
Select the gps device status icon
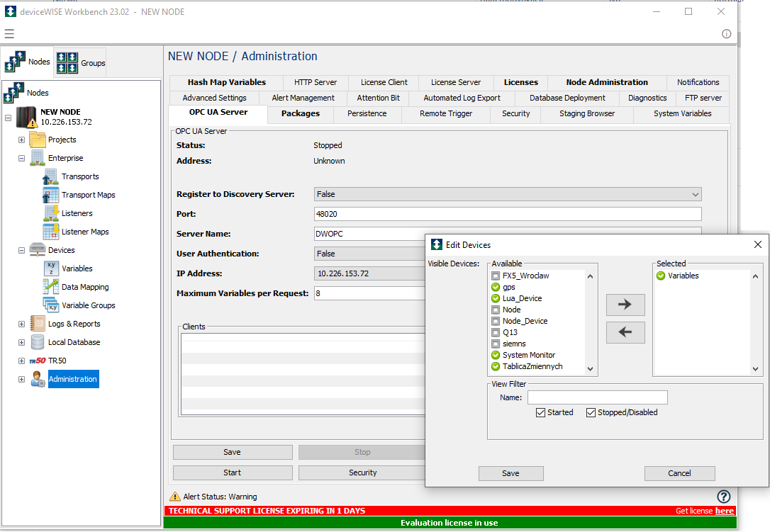point(496,287)
